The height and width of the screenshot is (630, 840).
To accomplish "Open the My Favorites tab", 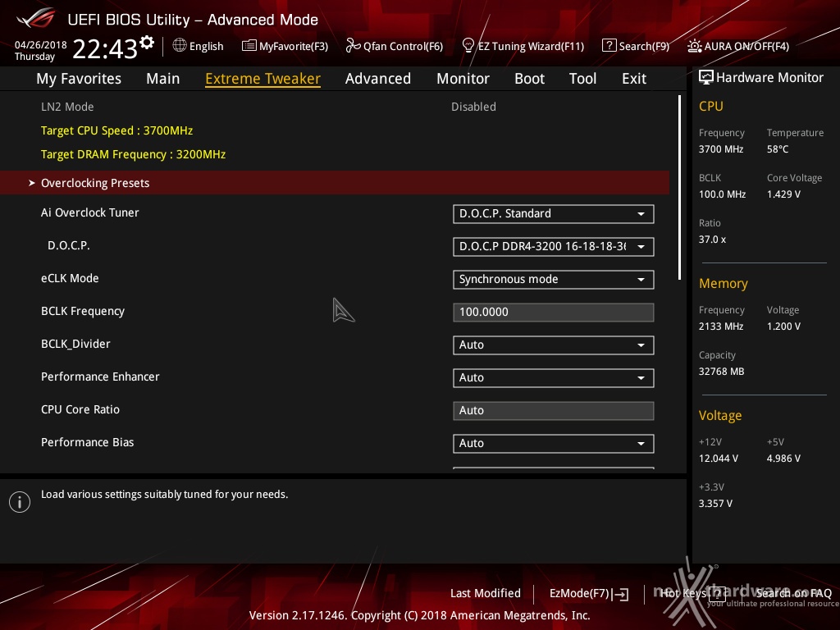I will (x=79, y=79).
